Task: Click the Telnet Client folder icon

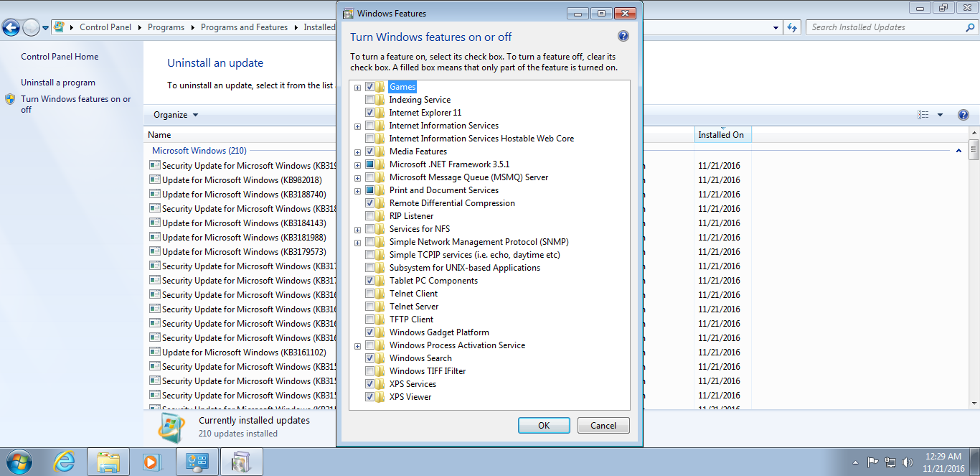Action: [x=381, y=294]
